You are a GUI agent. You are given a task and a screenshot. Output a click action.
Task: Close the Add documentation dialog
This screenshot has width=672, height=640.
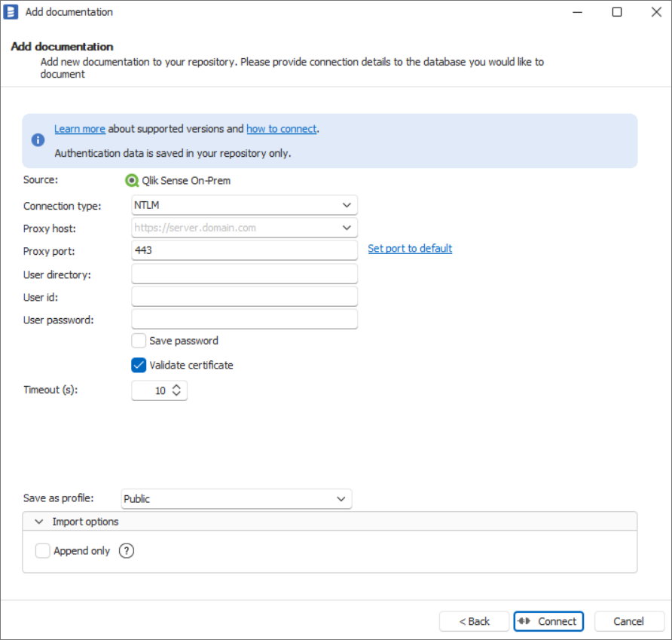tap(655, 12)
